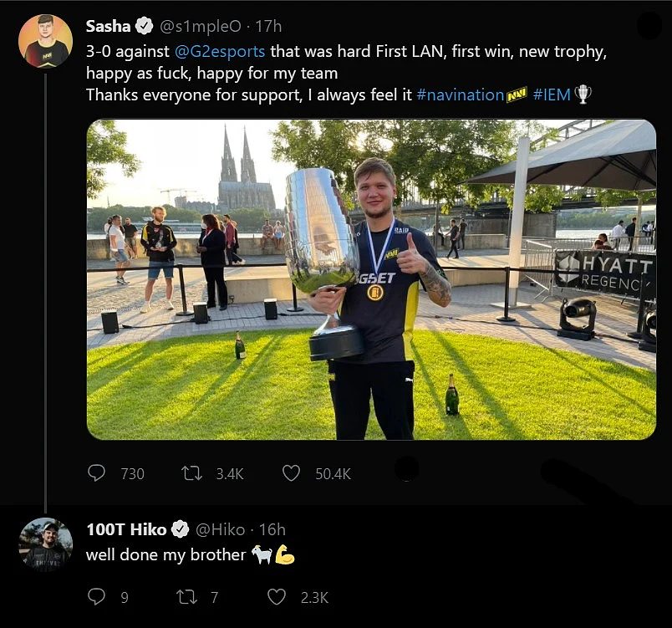Screen dimensions: 672x628
Task: Retweet Hiko's reply
Action: [x=186, y=597]
